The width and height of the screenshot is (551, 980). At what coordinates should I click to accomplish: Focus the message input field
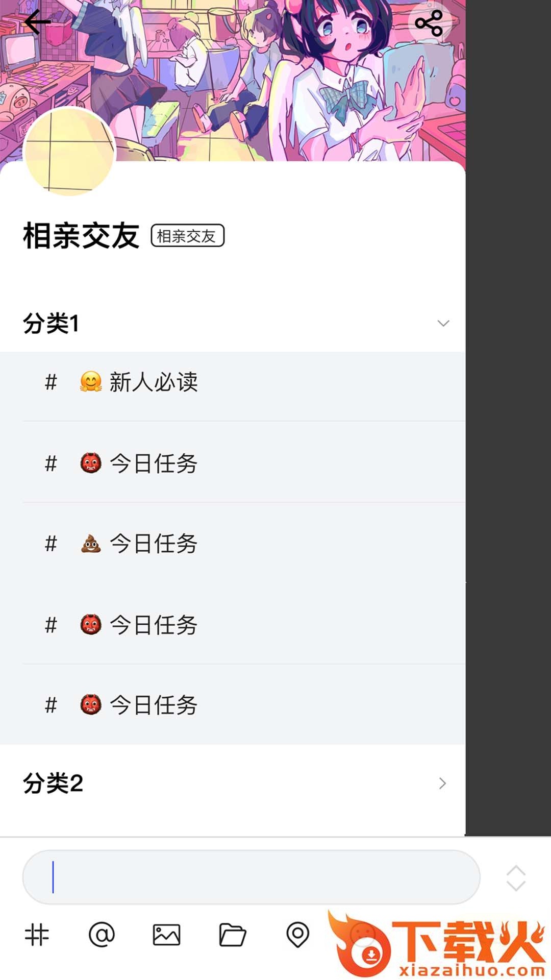[x=251, y=877]
